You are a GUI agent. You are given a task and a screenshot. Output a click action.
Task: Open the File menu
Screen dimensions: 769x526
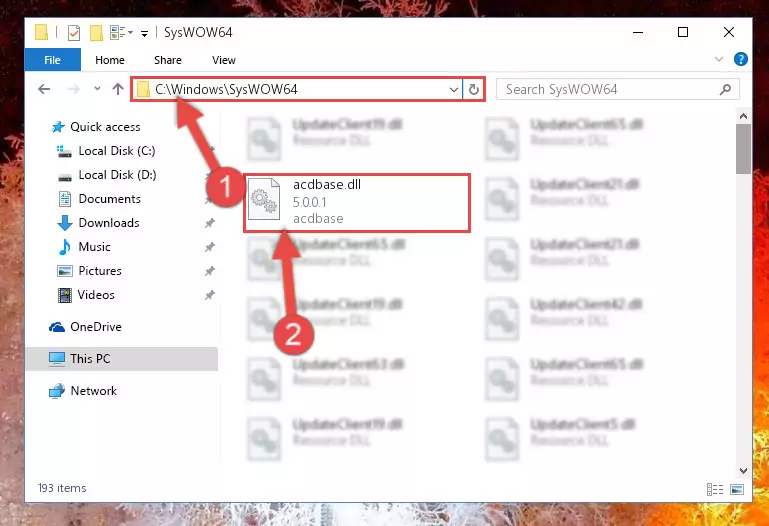tap(52, 60)
